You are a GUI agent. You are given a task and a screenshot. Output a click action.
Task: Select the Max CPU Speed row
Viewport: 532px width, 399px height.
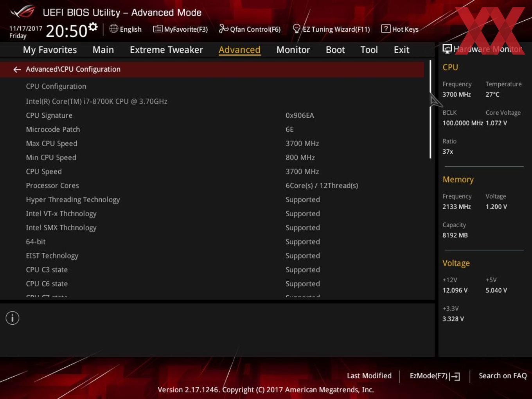pyautogui.click(x=212, y=144)
